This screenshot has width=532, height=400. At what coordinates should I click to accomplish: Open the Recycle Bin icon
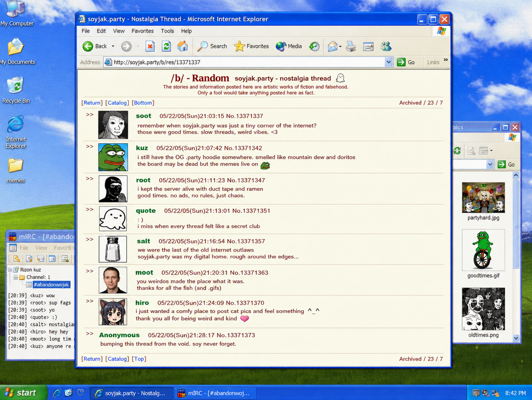click(x=16, y=90)
